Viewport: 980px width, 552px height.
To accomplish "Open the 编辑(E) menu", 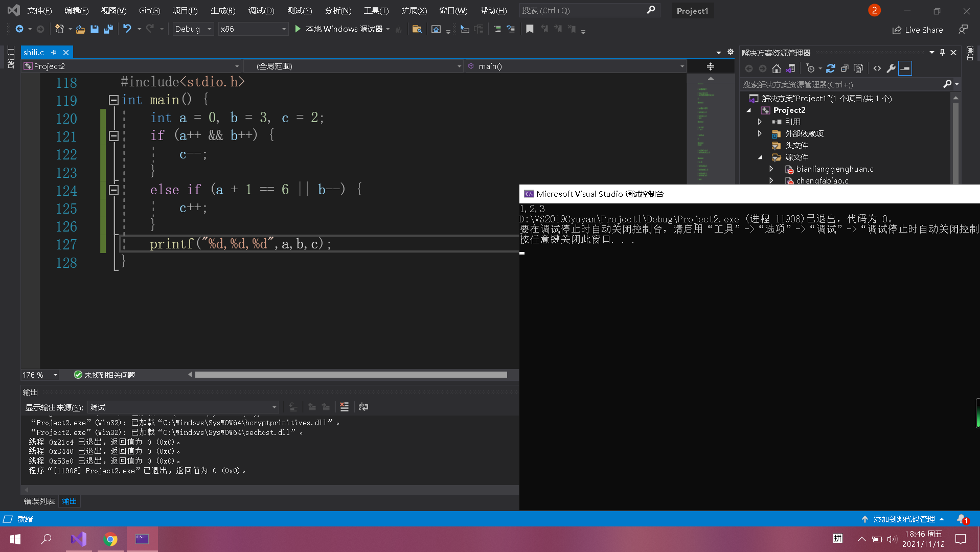I will pos(76,10).
